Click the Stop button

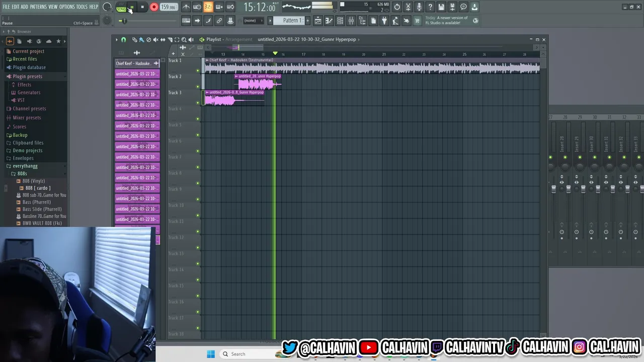(142, 7)
